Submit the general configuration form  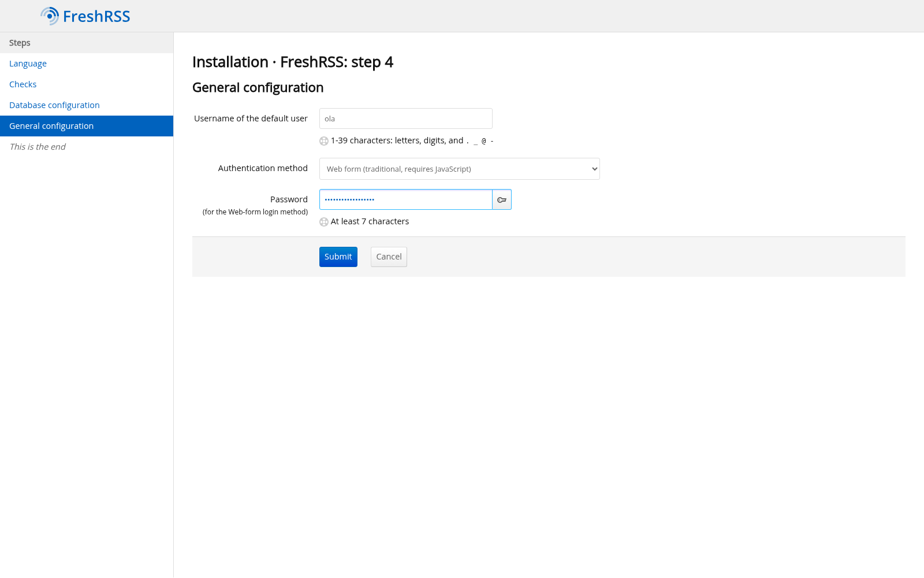coord(338,257)
